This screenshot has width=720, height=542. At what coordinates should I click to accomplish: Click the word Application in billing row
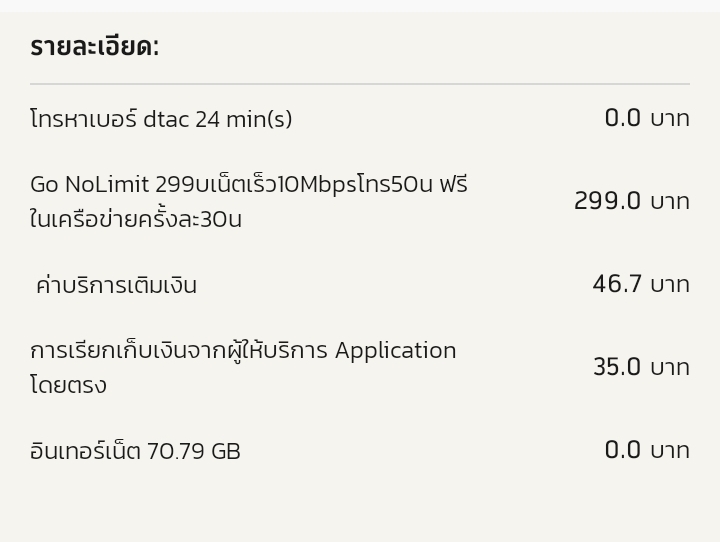pos(395,351)
